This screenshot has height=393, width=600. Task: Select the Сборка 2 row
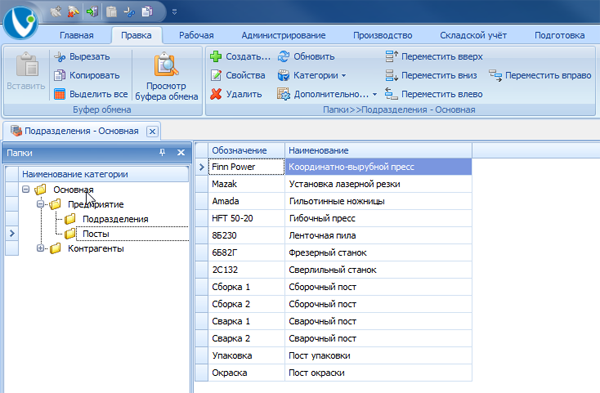[x=334, y=304]
